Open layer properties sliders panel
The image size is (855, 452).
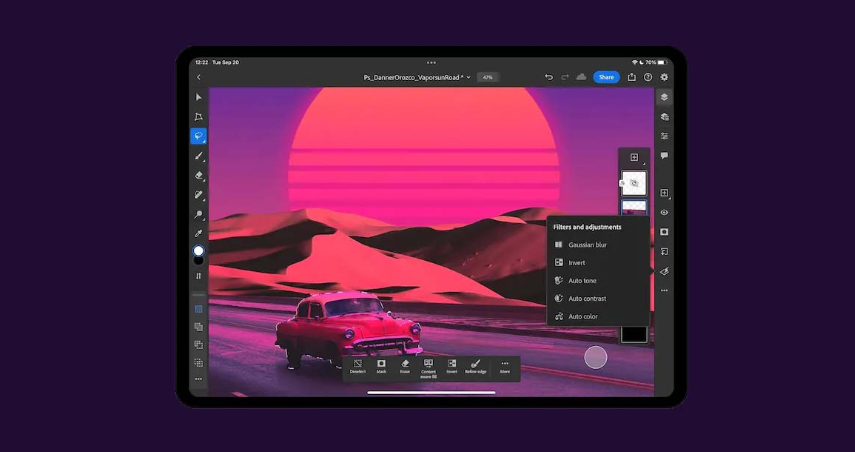pos(664,136)
